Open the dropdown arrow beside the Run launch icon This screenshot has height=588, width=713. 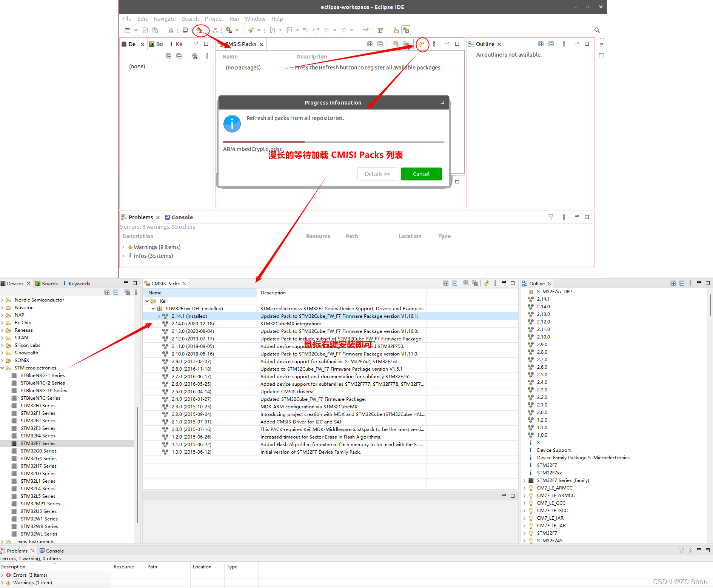click(x=237, y=30)
